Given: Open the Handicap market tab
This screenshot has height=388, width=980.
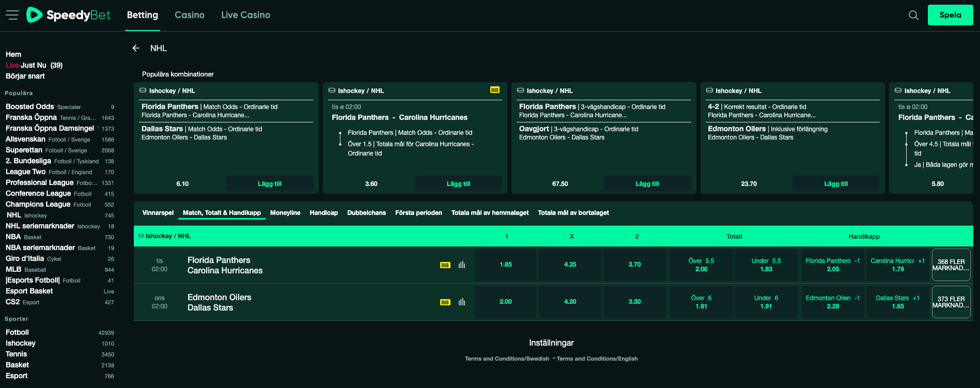Looking at the screenshot, I should click(324, 213).
